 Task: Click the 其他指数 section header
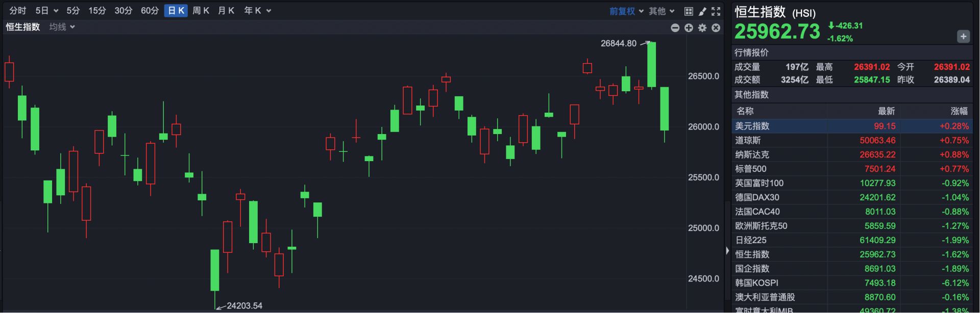751,95
